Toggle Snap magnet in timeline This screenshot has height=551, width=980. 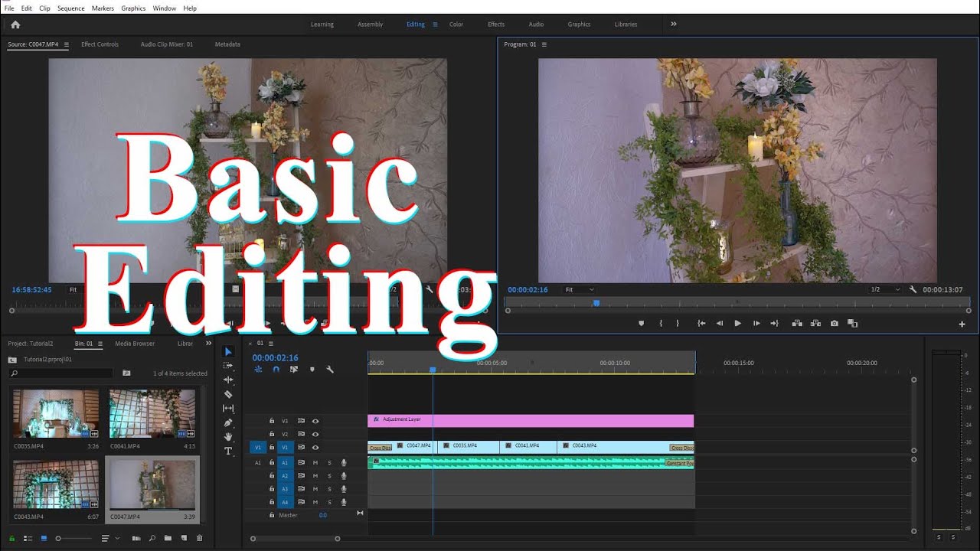pos(276,370)
